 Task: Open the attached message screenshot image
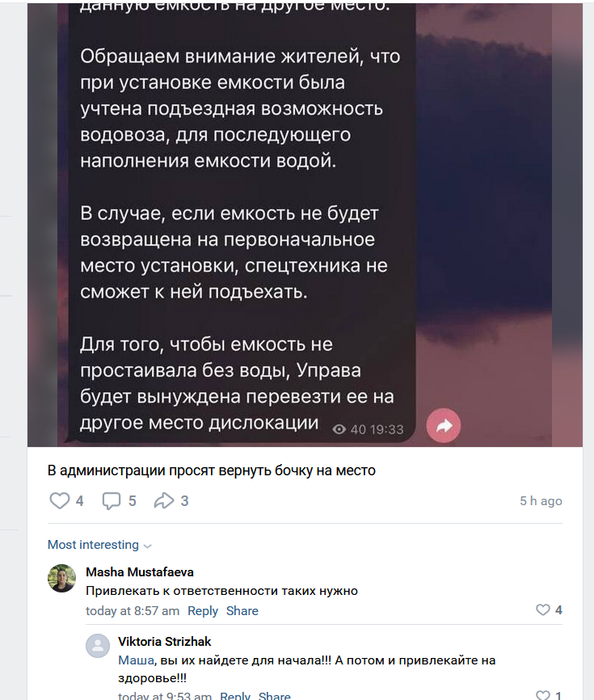(x=305, y=225)
